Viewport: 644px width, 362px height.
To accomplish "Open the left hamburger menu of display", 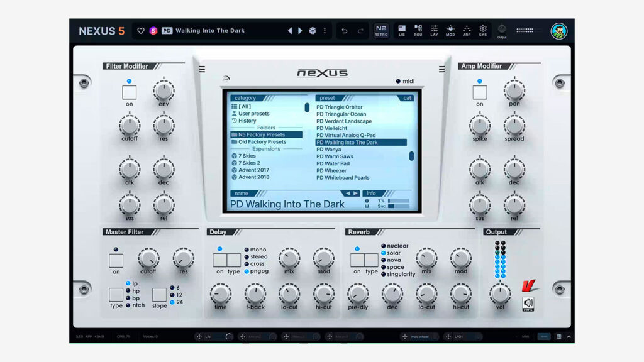I will [202, 69].
